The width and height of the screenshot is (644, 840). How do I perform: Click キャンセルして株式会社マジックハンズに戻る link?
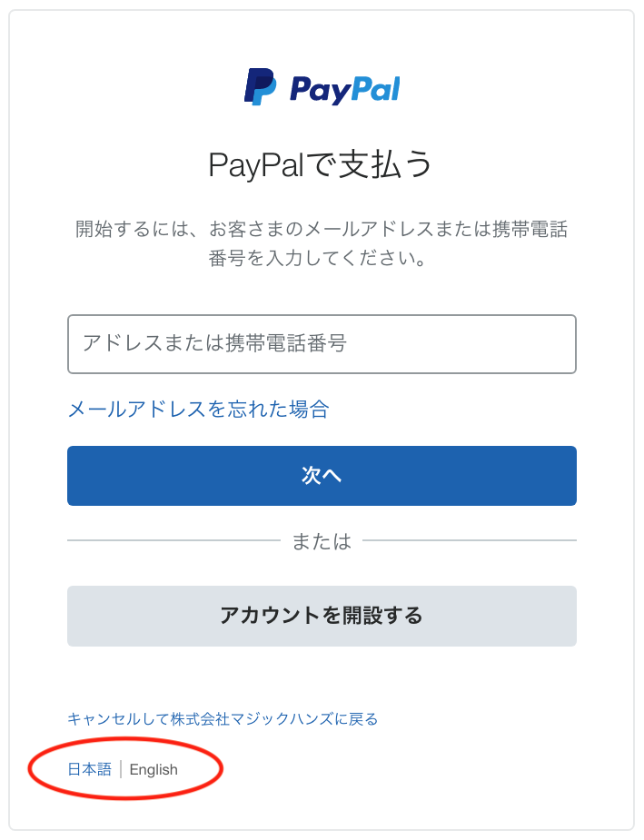223,719
